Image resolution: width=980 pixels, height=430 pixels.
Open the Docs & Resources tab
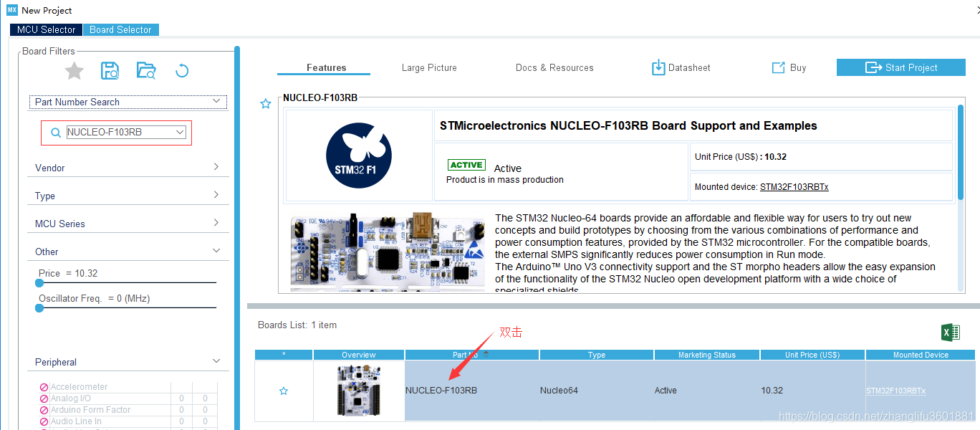[x=554, y=67]
